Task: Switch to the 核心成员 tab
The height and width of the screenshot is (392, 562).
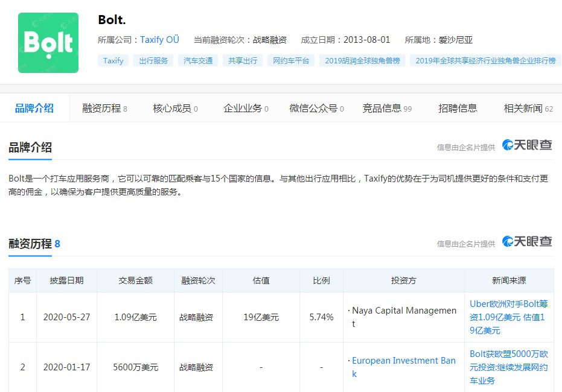Action: click(175, 108)
